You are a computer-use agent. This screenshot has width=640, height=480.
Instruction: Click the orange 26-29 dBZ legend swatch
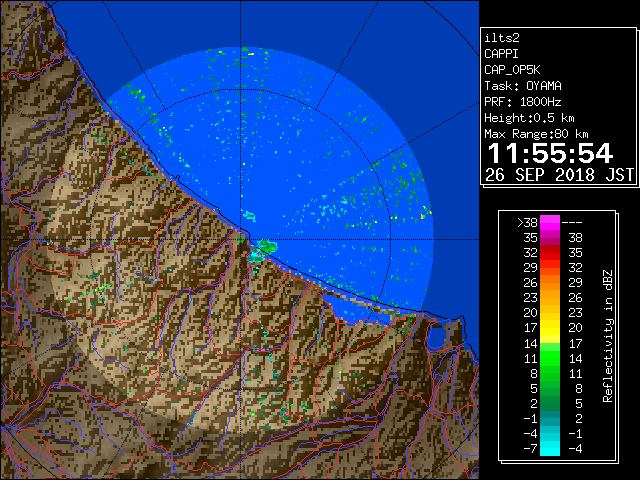550,283
